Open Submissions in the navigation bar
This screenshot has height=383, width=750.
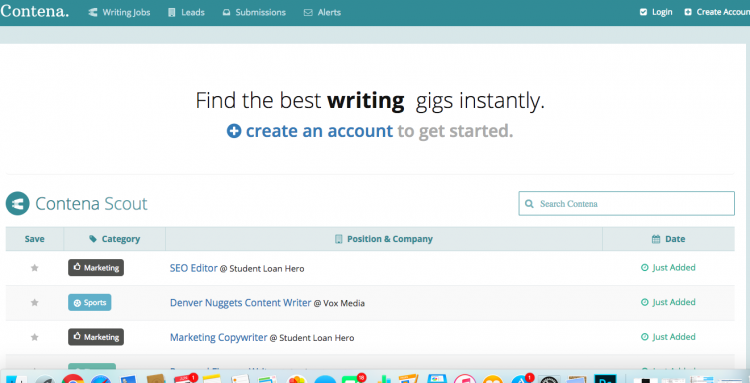click(254, 12)
